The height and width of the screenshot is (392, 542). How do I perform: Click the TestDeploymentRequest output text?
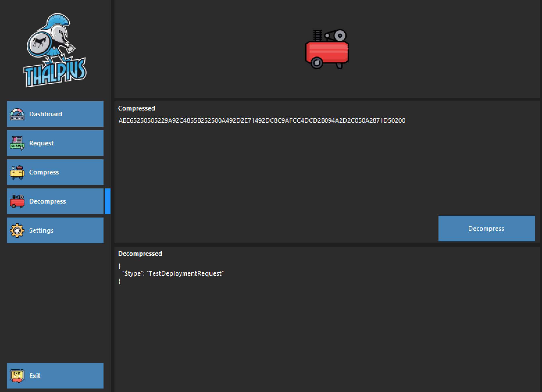pos(186,273)
